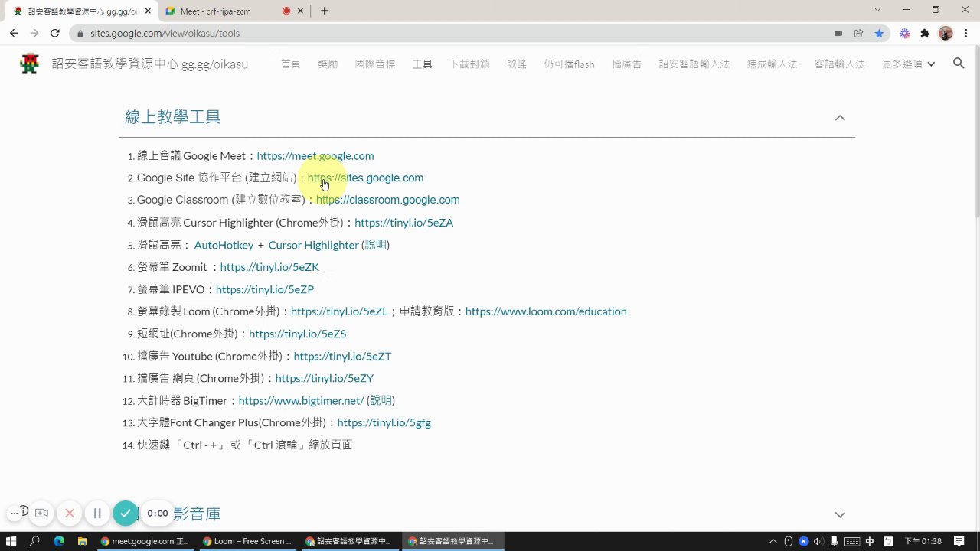Image resolution: width=980 pixels, height=551 pixels.
Task: Open 仍可播flash in the site navigation
Action: pos(570,64)
